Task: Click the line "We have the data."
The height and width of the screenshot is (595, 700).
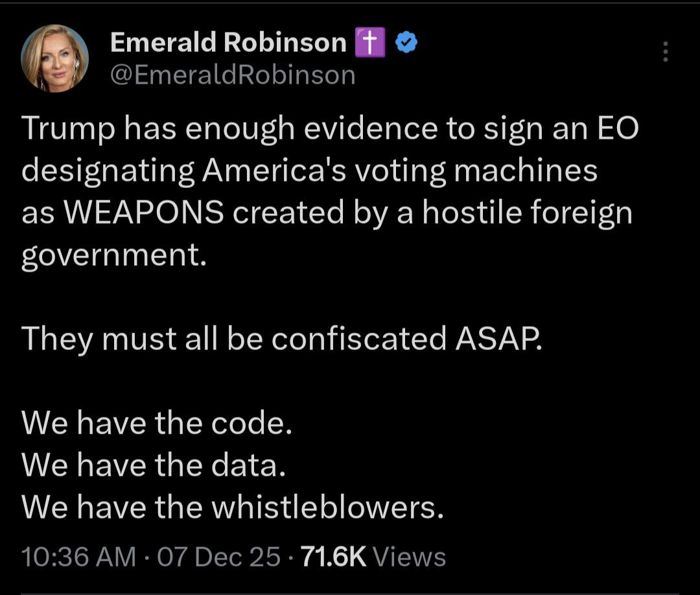Action: pos(154,466)
